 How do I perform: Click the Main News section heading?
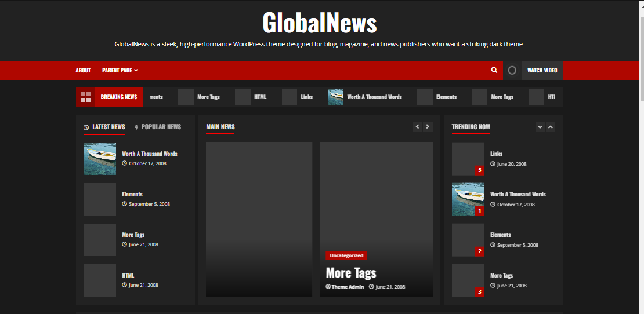pos(220,127)
